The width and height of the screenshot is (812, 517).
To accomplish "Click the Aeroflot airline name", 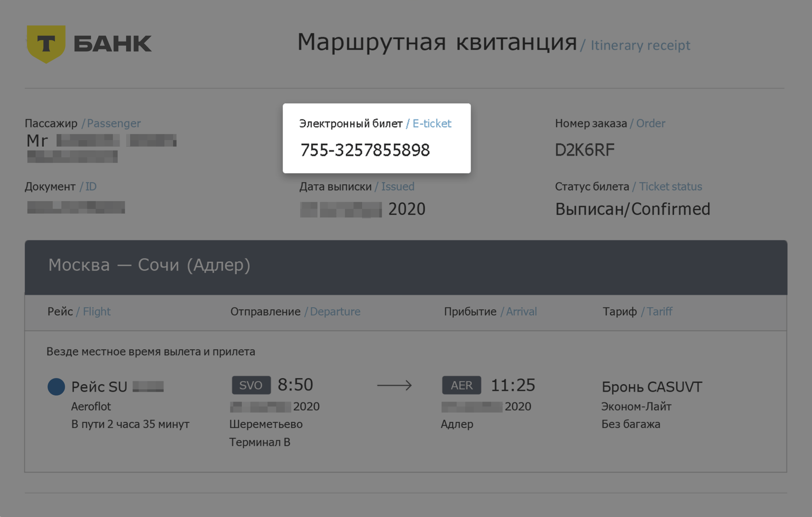I will [x=91, y=407].
